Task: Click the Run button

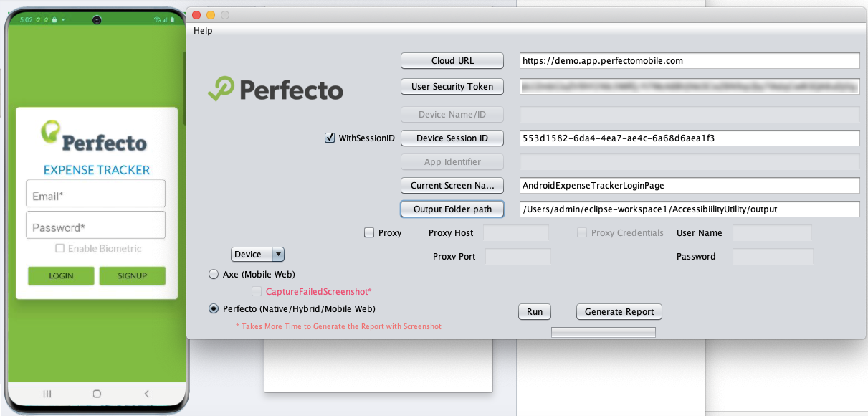Action: pos(535,312)
